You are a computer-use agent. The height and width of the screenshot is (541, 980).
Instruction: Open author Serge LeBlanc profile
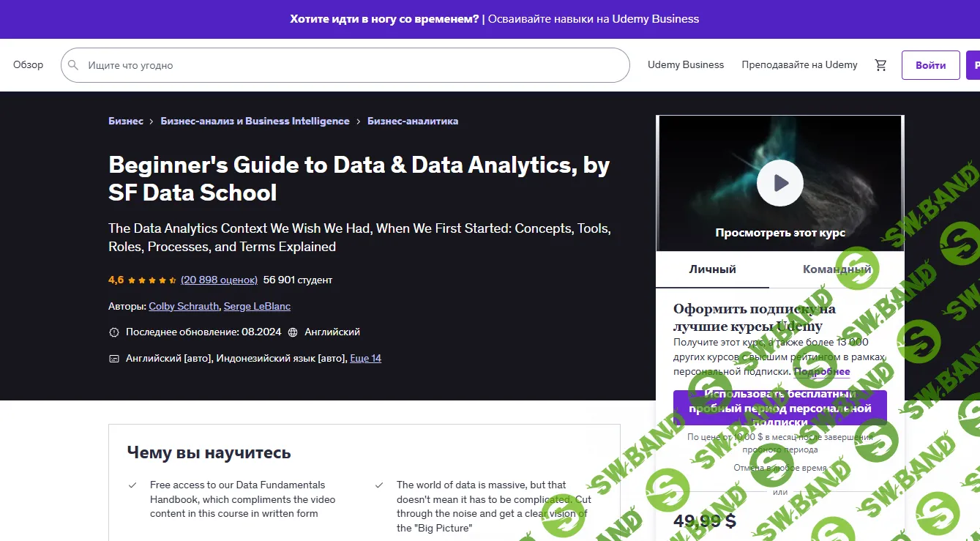[x=257, y=306]
